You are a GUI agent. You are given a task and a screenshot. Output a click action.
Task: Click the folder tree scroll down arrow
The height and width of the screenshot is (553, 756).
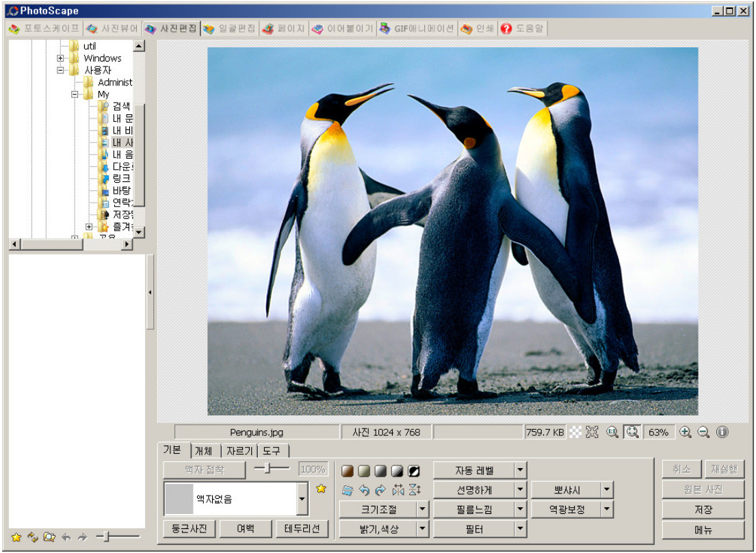point(139,232)
